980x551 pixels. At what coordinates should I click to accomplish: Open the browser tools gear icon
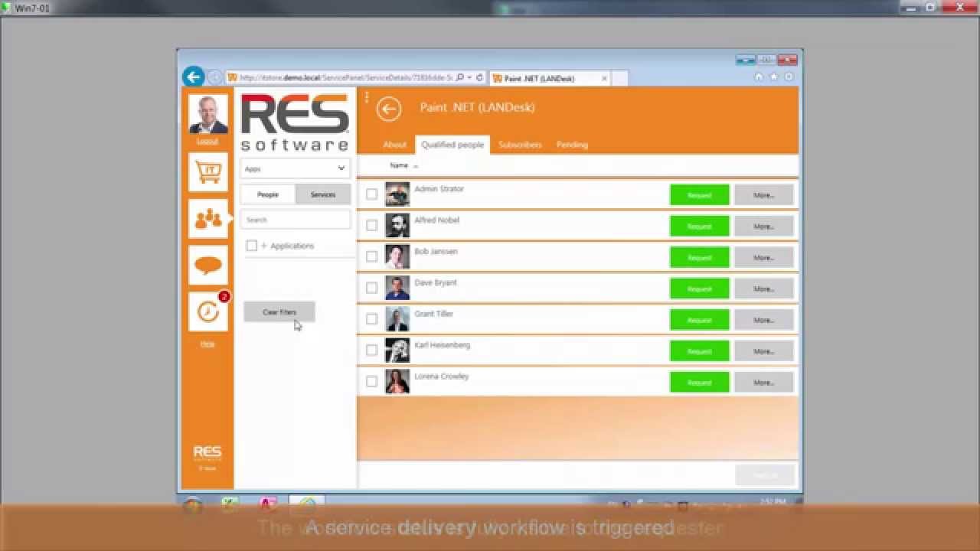point(789,77)
